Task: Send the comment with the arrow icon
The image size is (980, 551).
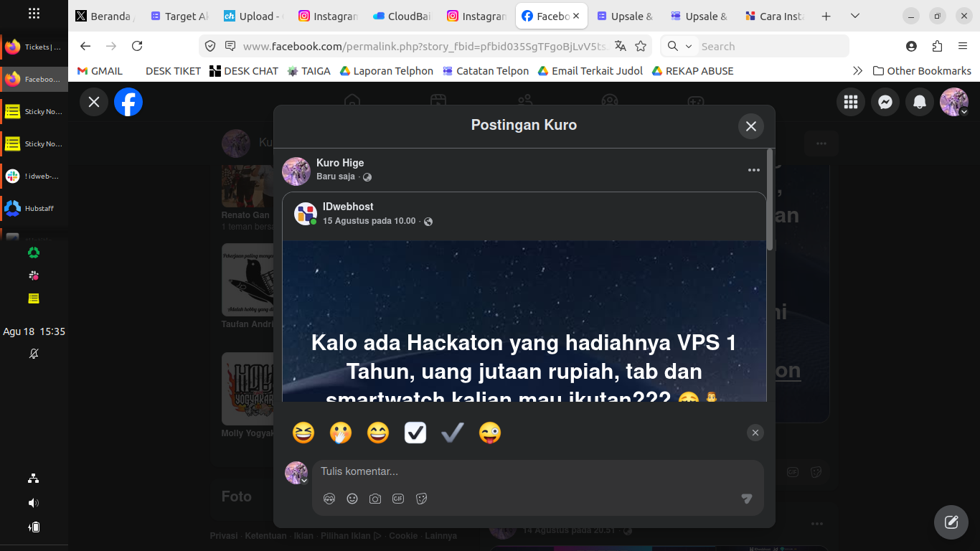Action: coord(747,499)
